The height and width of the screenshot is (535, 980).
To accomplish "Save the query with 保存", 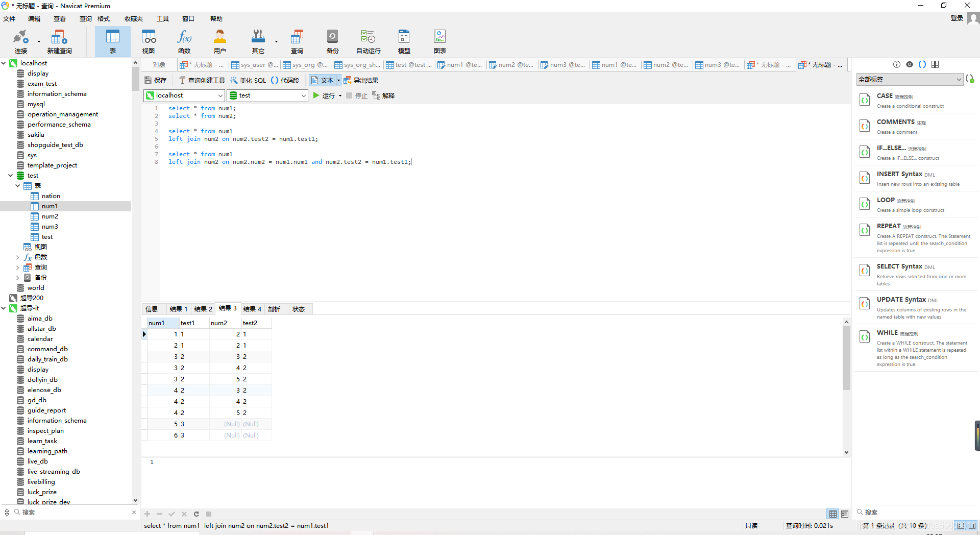I will (156, 80).
